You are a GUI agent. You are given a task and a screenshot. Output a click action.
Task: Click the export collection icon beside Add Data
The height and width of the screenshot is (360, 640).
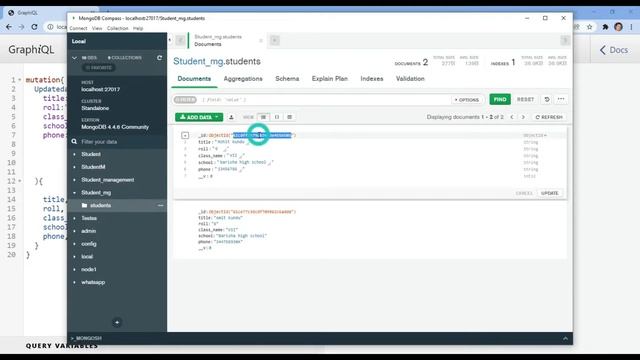point(231,117)
